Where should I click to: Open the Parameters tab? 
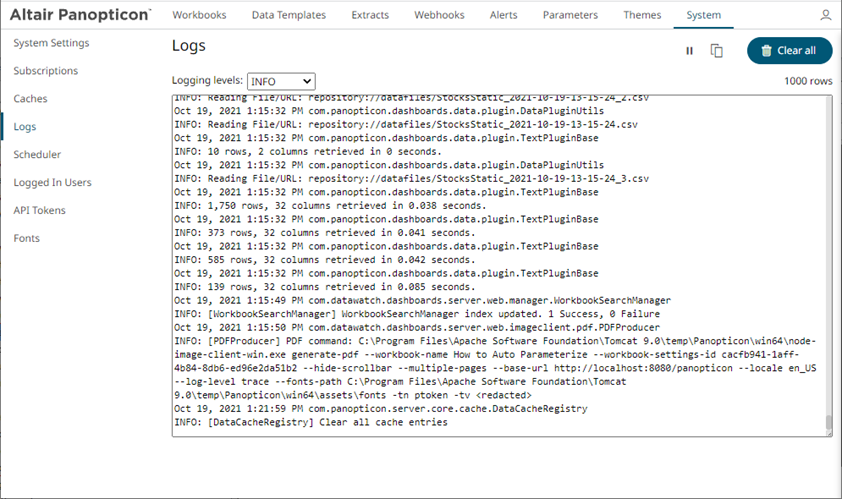click(x=570, y=16)
